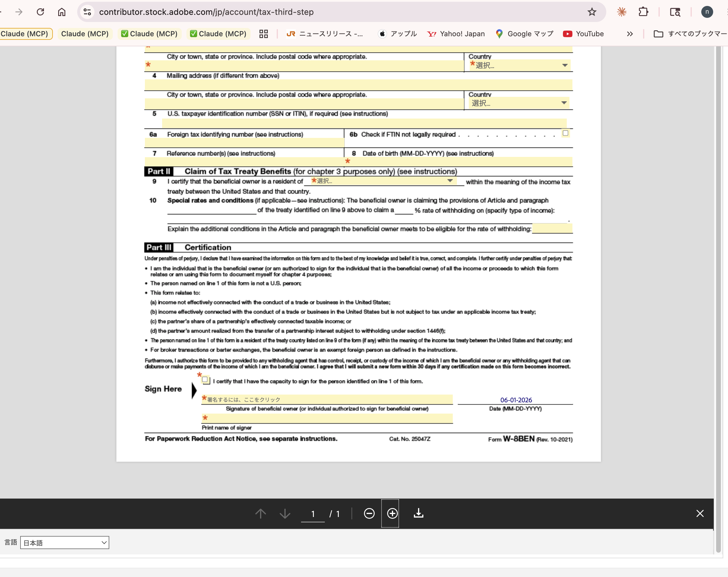This screenshot has width=728, height=577.
Task: Open the Country dropdown for mailing address
Action: (519, 103)
